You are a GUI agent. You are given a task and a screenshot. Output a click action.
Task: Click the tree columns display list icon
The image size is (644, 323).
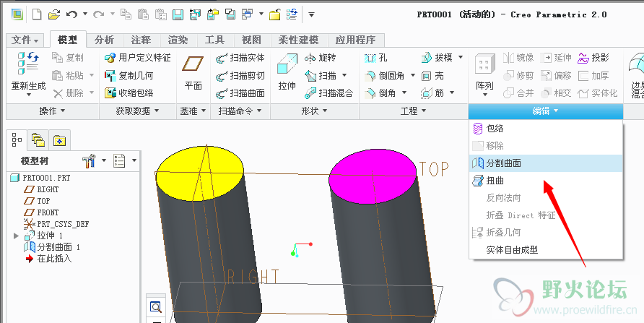pos(119,160)
